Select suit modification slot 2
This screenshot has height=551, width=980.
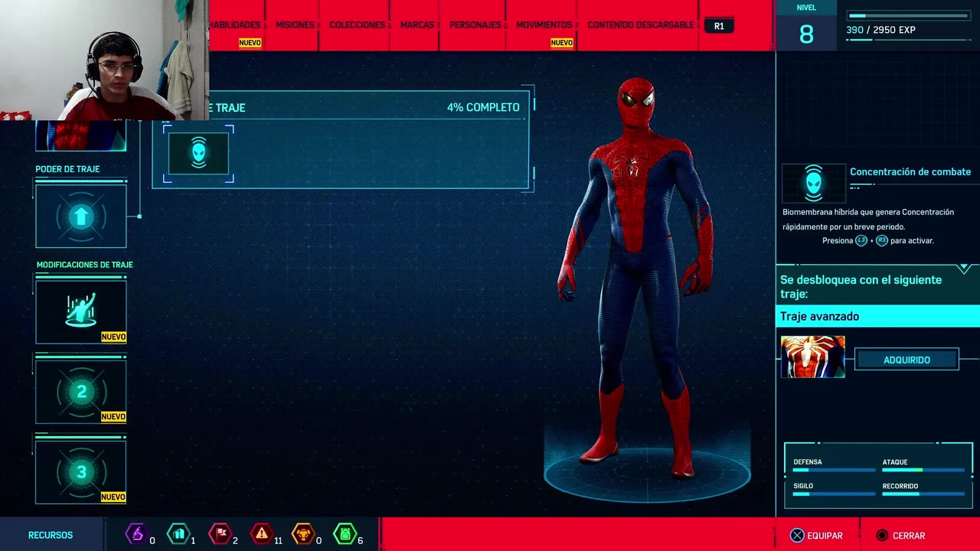(81, 392)
